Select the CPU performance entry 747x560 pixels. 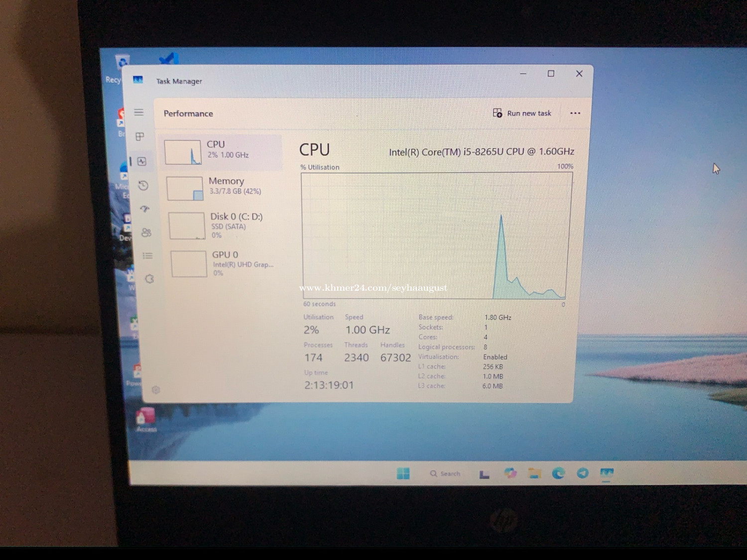pos(221,152)
